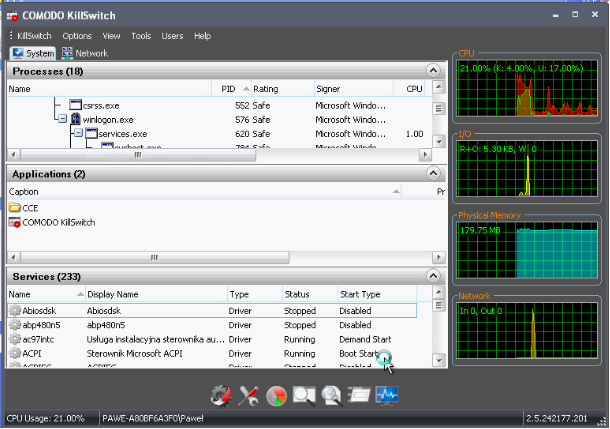Open the screwdriver and wrench repair tool
610x429 pixels.
pos(249,396)
